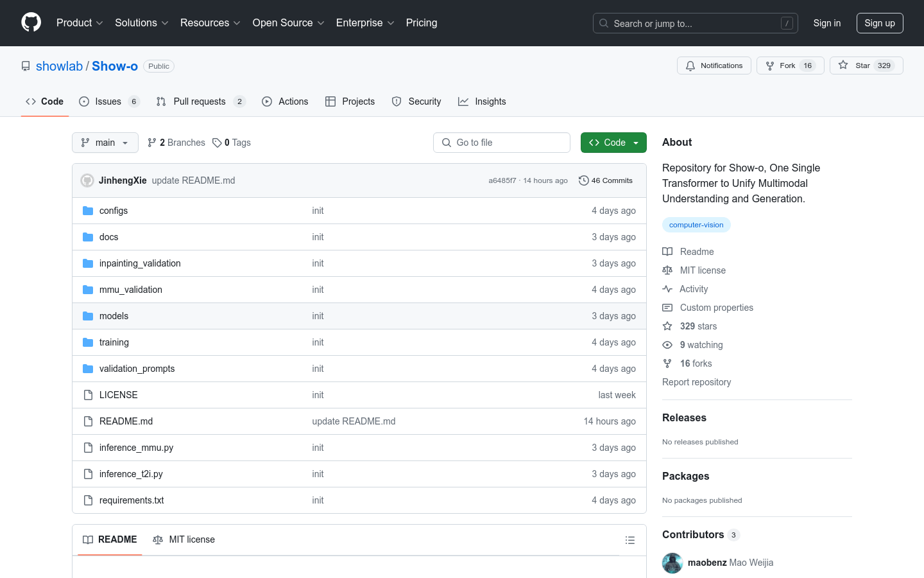Click the training folder icon
Screen dimensions: 924x578
tap(88, 342)
